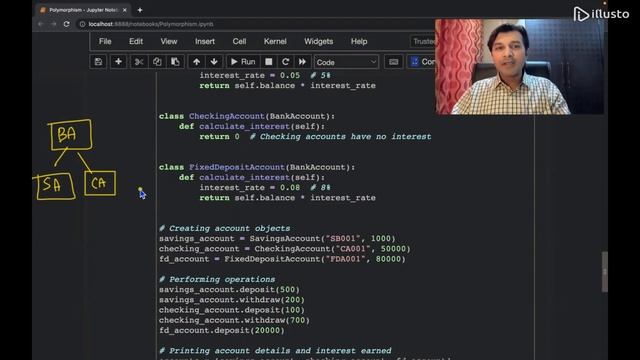This screenshot has width=640, height=360.
Task: Move selected cell up arrow
Action: click(x=196, y=62)
